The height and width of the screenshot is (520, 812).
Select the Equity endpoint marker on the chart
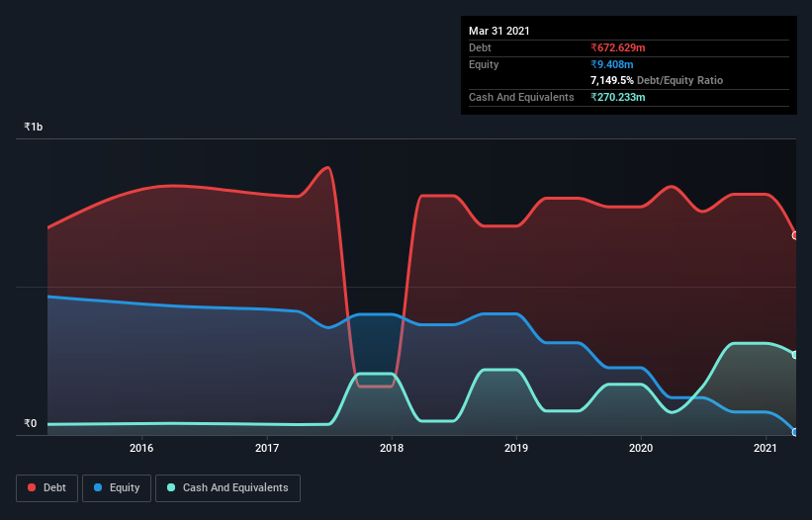(x=795, y=432)
